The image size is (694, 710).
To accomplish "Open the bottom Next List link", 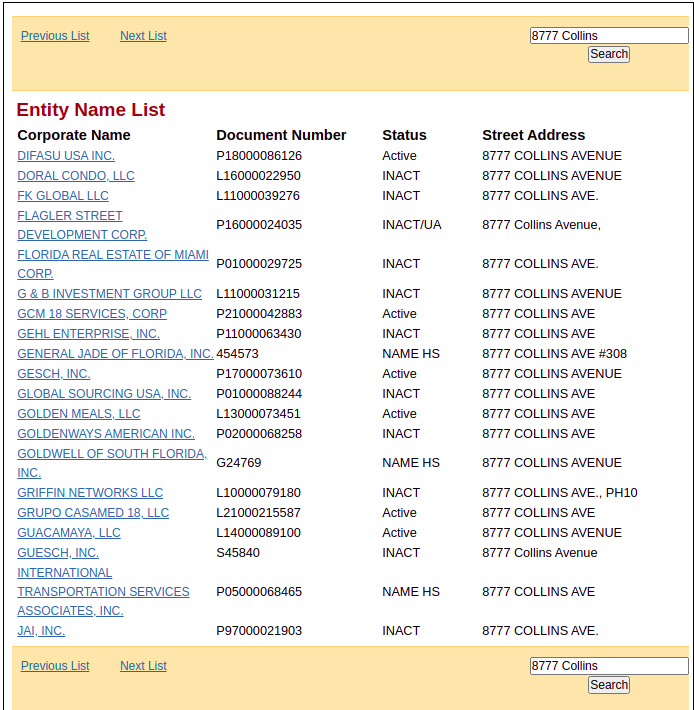I will (x=144, y=666).
